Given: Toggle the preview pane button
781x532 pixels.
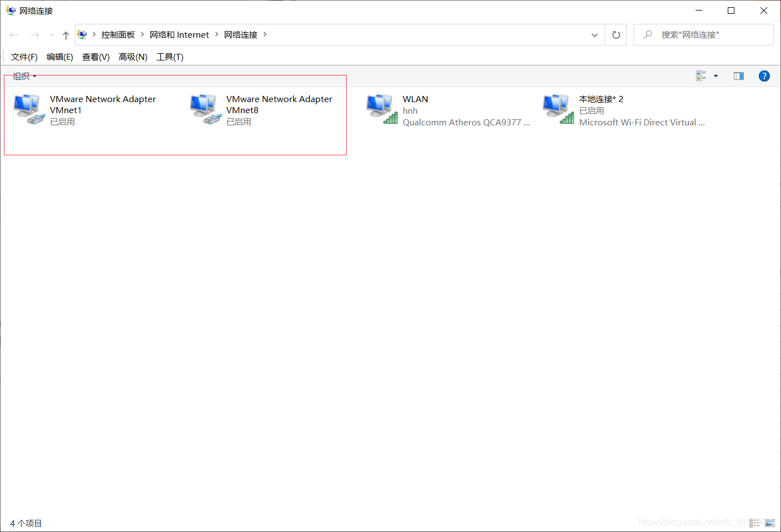Looking at the screenshot, I should [739, 76].
